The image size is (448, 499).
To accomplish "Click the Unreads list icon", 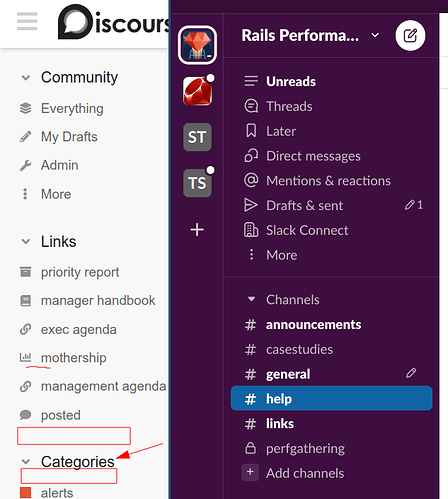I will (x=251, y=81).
